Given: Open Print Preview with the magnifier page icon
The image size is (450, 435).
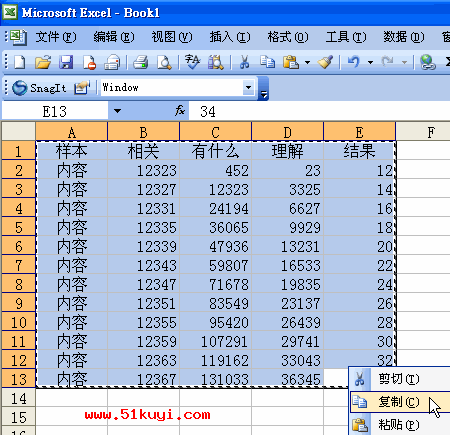Looking at the screenshot, I should coord(164,62).
